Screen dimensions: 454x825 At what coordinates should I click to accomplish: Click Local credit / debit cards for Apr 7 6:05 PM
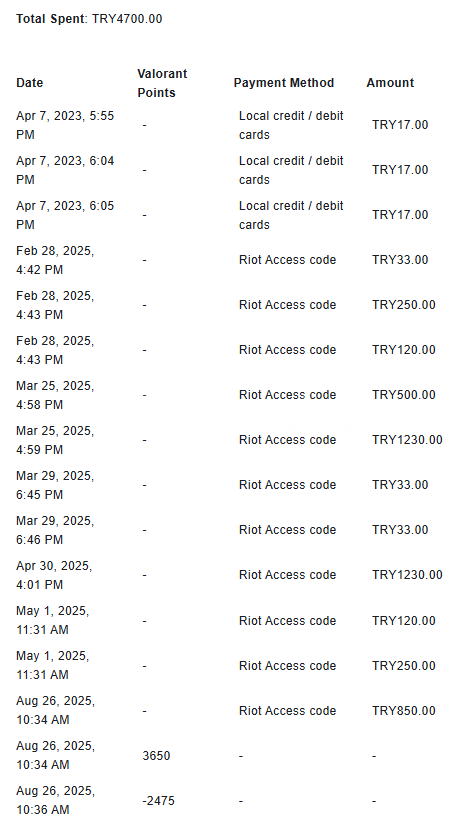[x=291, y=215]
